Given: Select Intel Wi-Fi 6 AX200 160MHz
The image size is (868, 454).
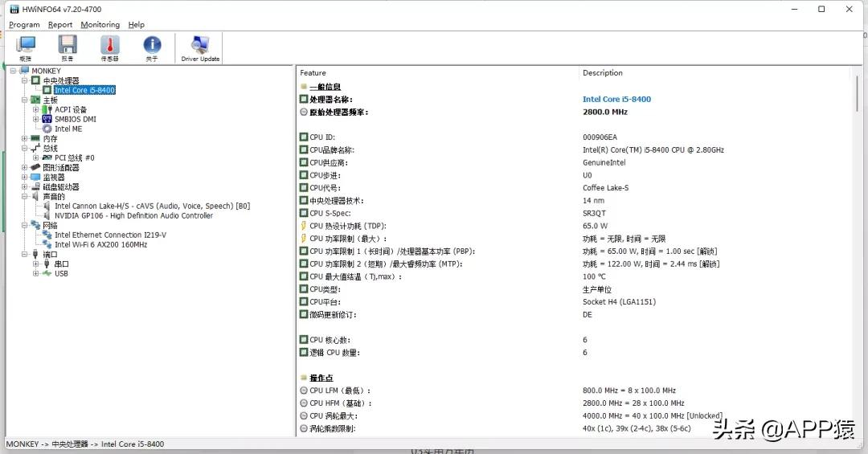Looking at the screenshot, I should coord(100,245).
